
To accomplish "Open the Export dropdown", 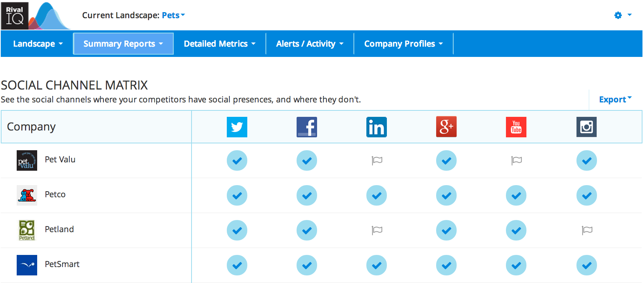I will 615,99.
